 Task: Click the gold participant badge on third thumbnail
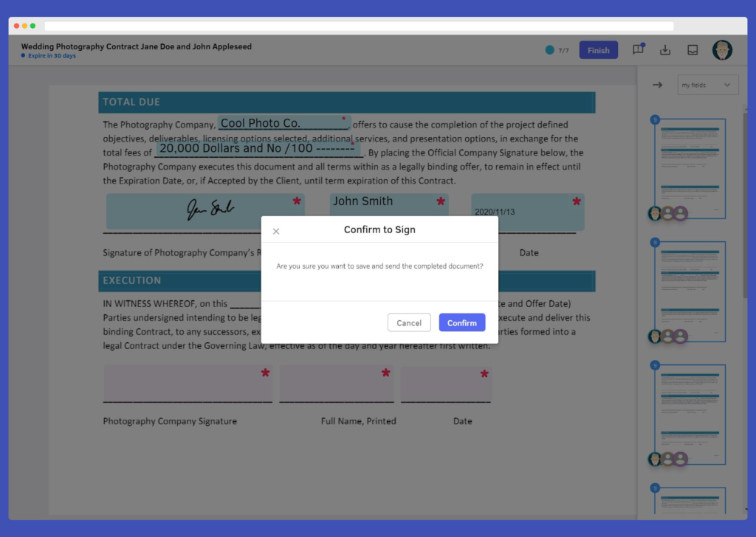[x=669, y=458]
